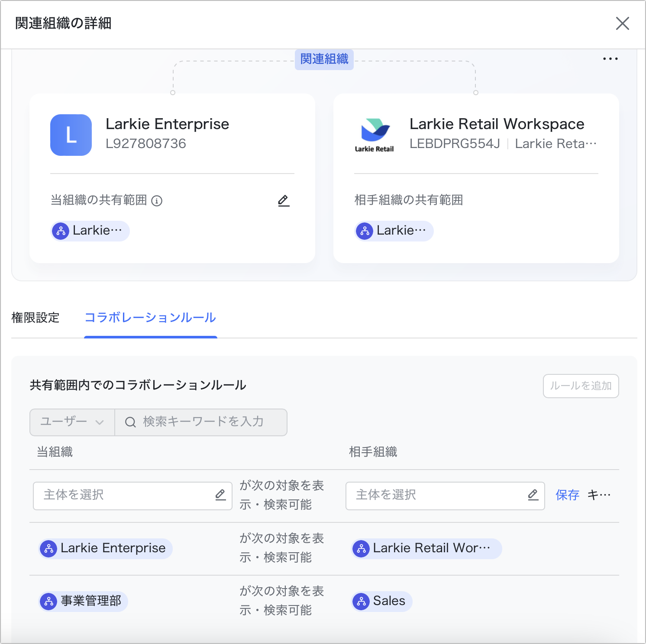Click pencil icon in 相手組織 主体 field
This screenshot has width=646, height=644.
tap(533, 495)
